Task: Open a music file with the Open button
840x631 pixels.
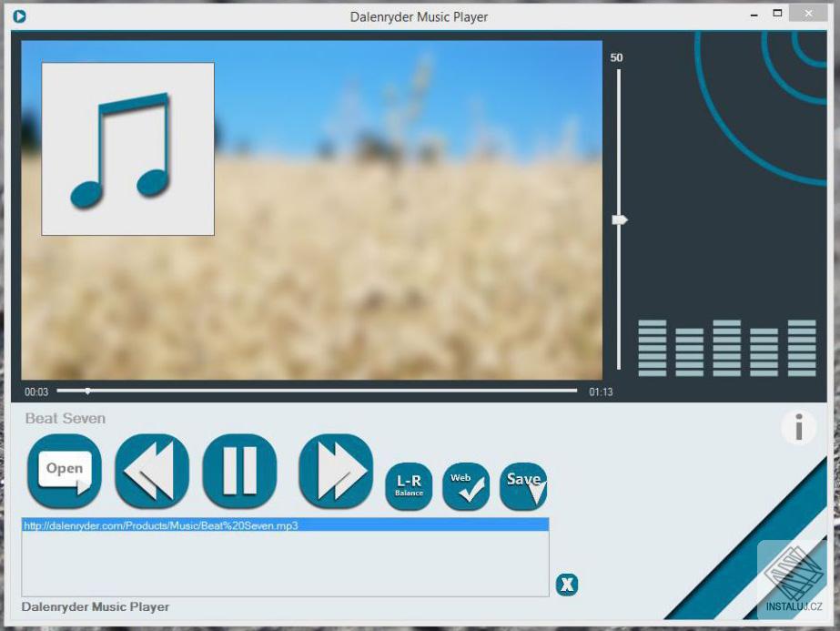Action: pos(64,471)
